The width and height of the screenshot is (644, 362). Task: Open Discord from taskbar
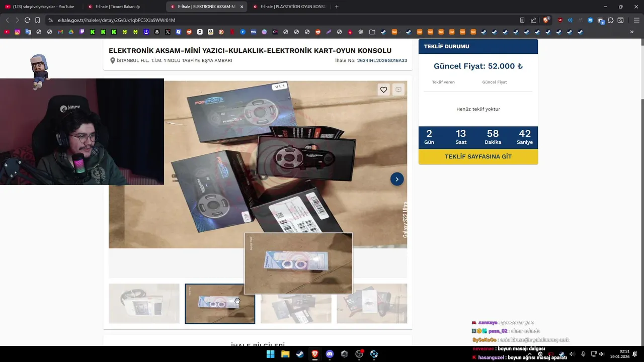pyautogui.click(x=330, y=354)
